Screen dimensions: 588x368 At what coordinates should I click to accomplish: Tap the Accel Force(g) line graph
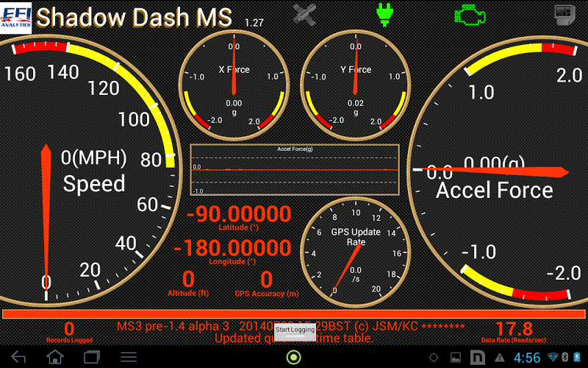(295, 170)
